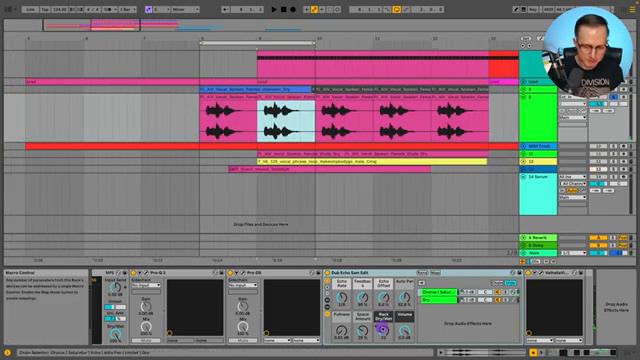Select the Dry chain in rack

[x=438, y=300]
